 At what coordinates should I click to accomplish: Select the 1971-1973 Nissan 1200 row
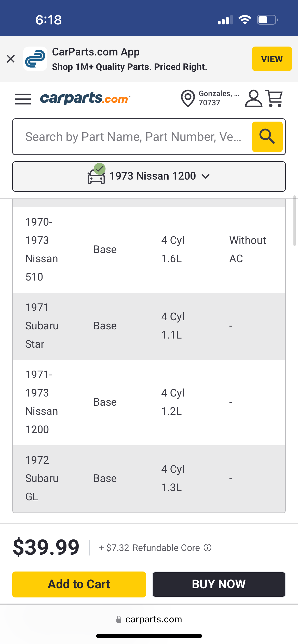(149, 402)
